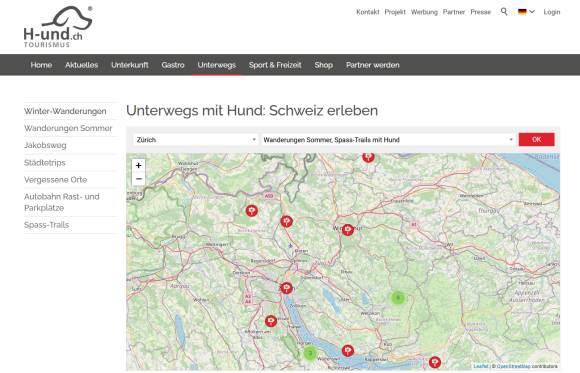Click the Werbung link
The width and height of the screenshot is (580, 373).
[424, 12]
